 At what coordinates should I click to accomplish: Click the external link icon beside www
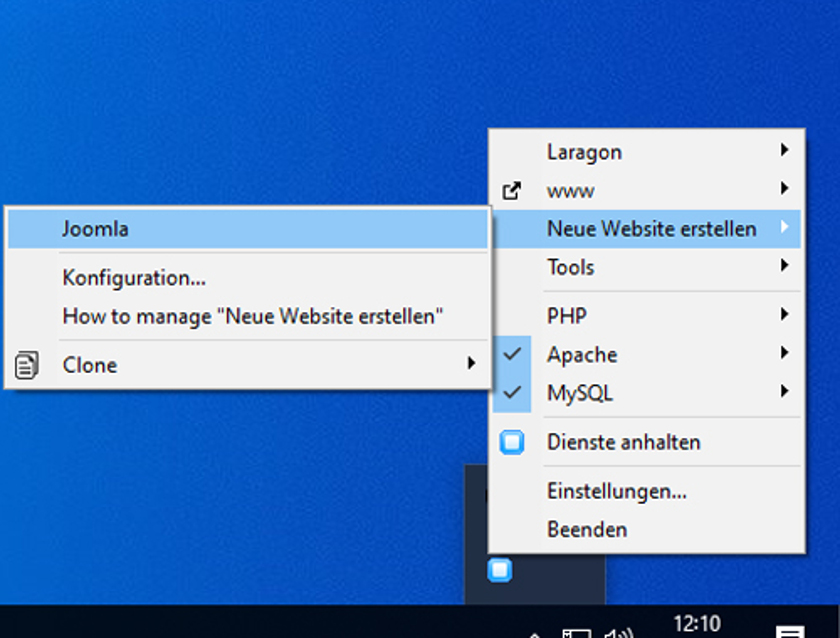[512, 191]
